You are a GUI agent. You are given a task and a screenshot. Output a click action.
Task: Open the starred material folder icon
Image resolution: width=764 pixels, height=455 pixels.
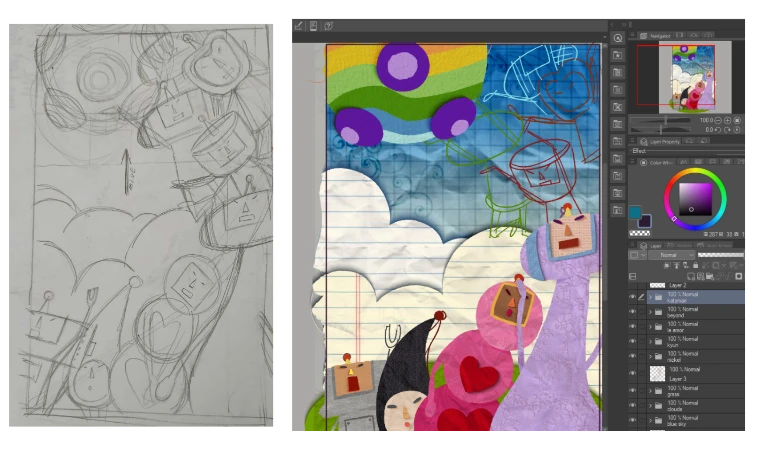[618, 55]
